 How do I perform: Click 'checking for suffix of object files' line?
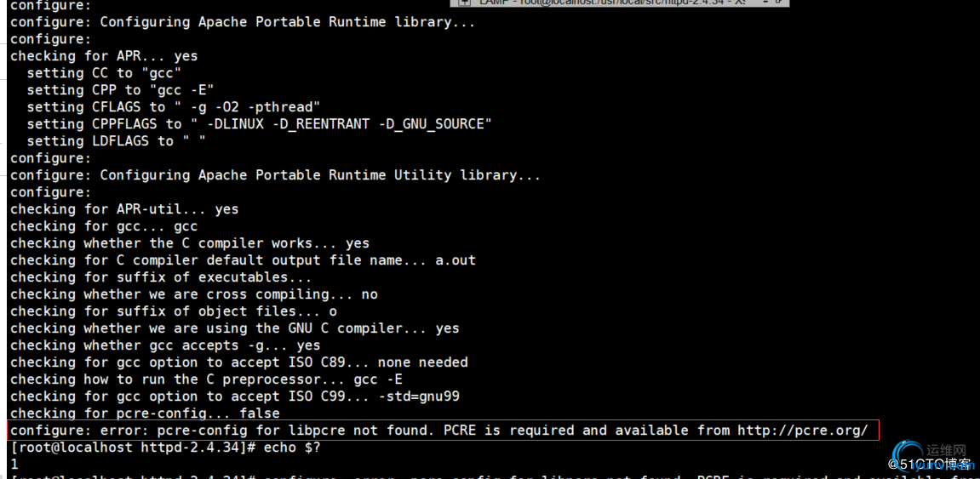pos(174,311)
